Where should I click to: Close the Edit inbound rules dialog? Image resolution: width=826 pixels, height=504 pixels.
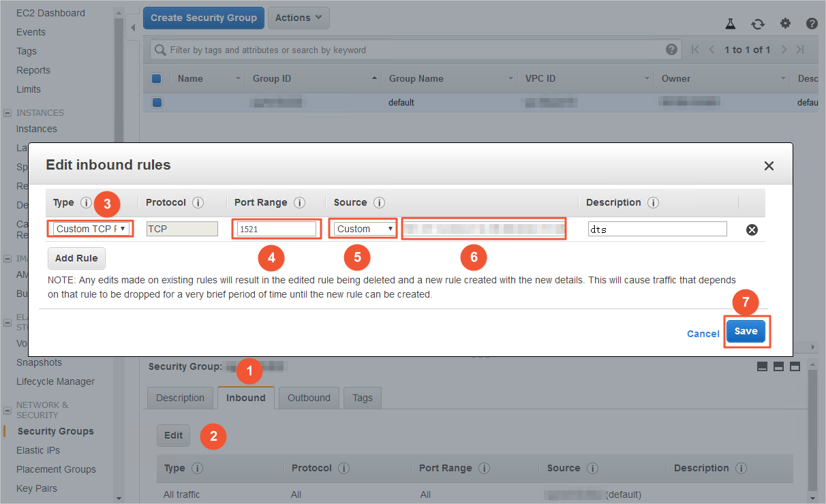coord(769,166)
